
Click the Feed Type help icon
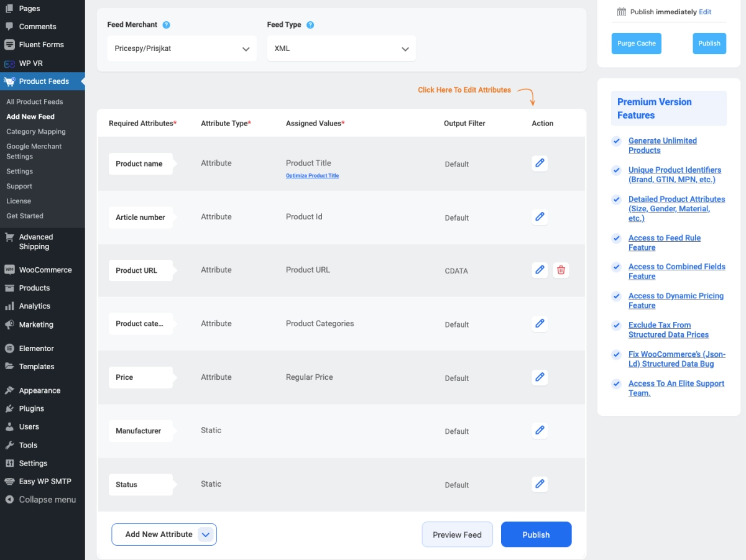(310, 25)
